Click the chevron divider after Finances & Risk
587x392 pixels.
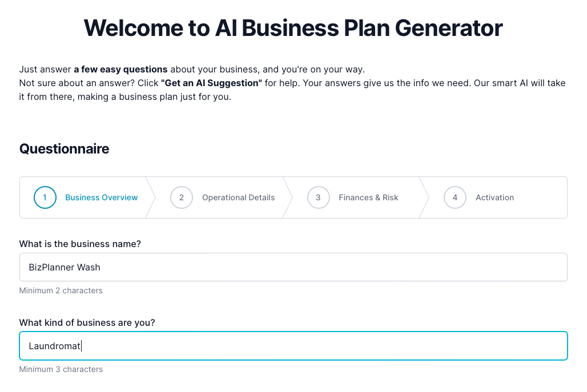(x=424, y=197)
